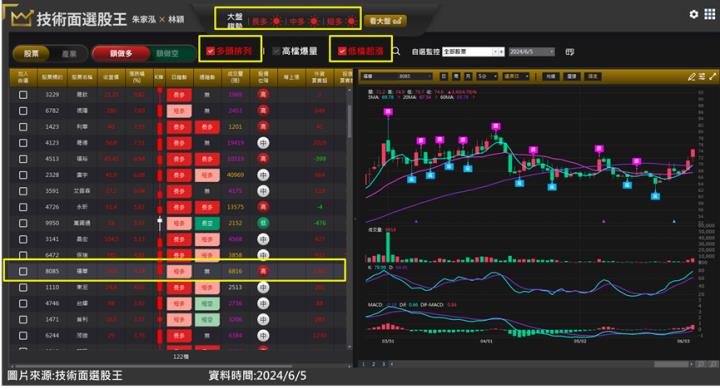Open the chart stock selector showing 8085

pos(397,76)
